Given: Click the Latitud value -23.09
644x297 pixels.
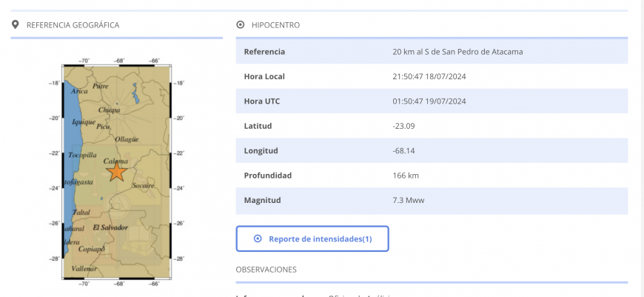Looking at the screenshot, I should (403, 126).
